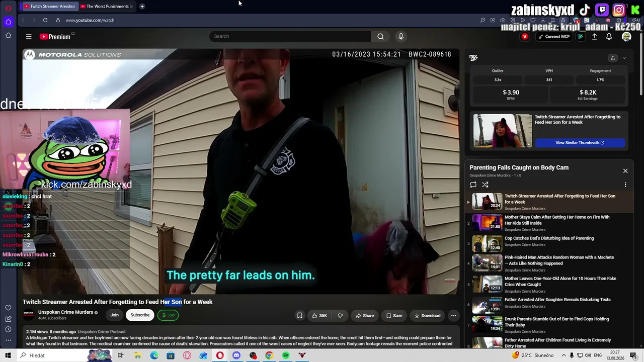This screenshot has height=362, width=644.
Task: Click the browser address bar URL
Action: tap(90, 20)
